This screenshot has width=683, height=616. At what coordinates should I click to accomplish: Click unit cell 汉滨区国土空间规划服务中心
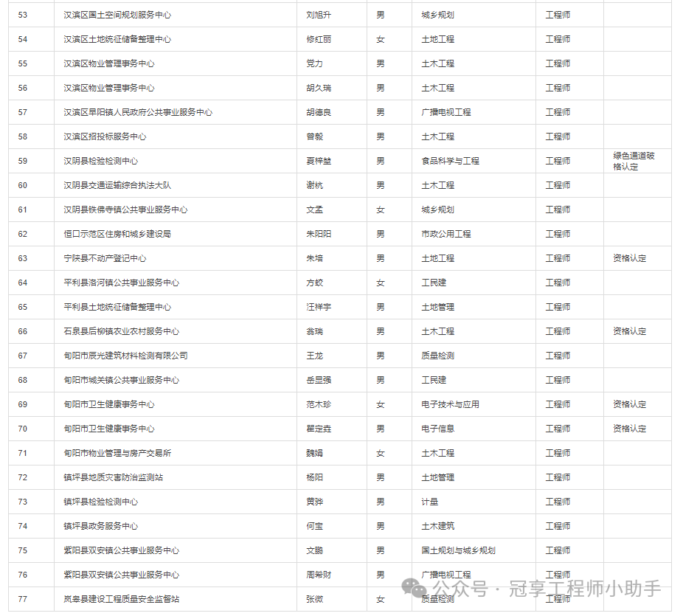click(x=117, y=15)
